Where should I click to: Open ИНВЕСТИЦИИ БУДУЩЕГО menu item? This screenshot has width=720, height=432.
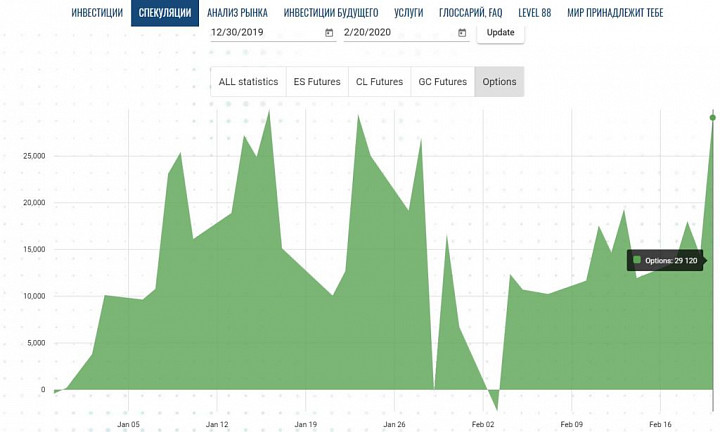click(331, 13)
